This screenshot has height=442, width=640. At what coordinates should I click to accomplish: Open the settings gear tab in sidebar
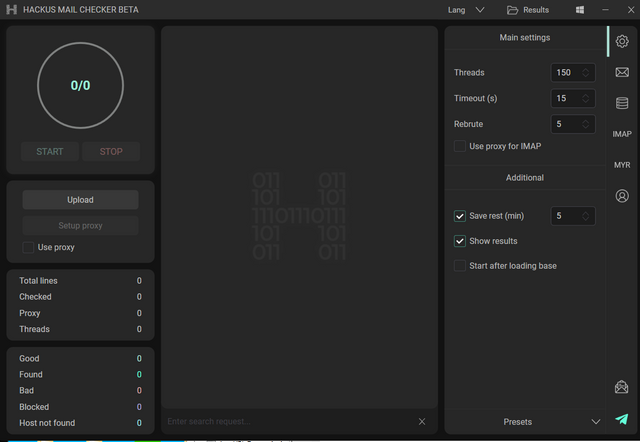click(x=622, y=41)
